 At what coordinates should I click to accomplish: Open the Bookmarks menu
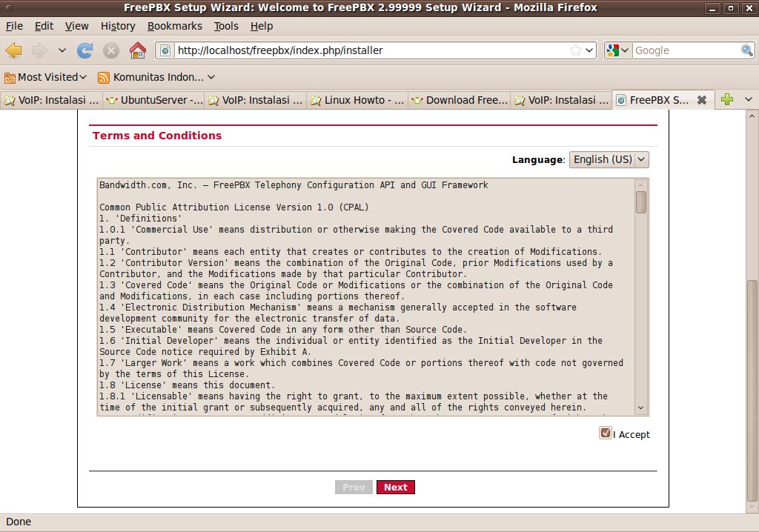pos(174,26)
